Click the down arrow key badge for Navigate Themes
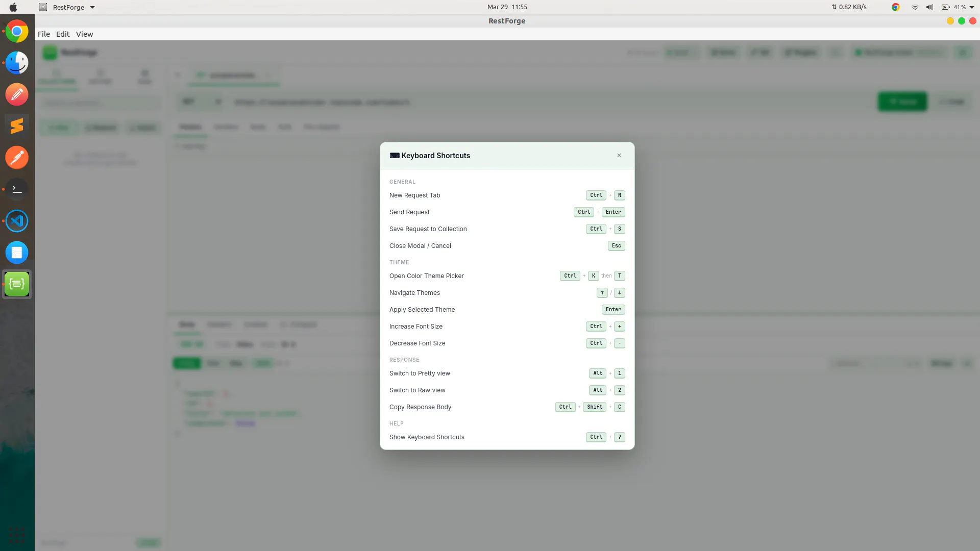The width and height of the screenshot is (980, 551). coord(620,293)
